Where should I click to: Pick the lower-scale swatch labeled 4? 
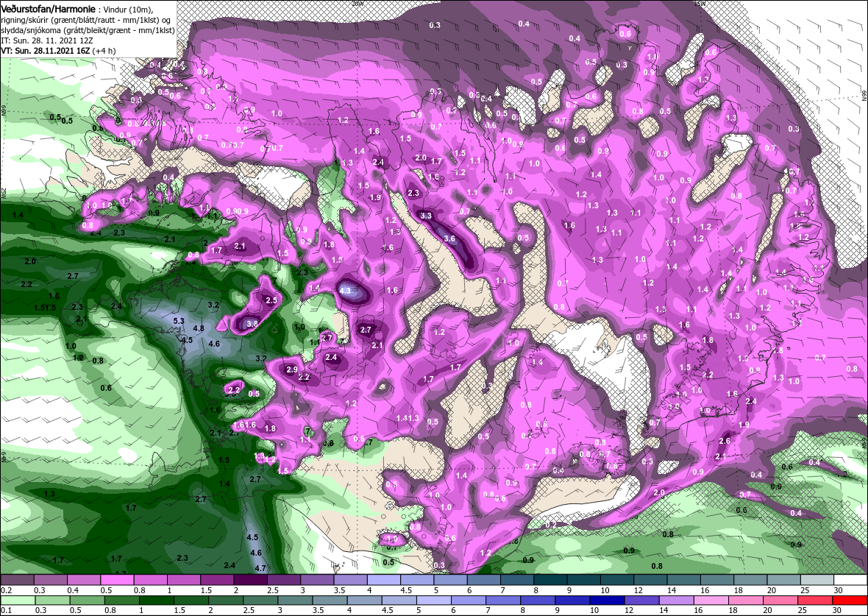pyautogui.click(x=364, y=601)
